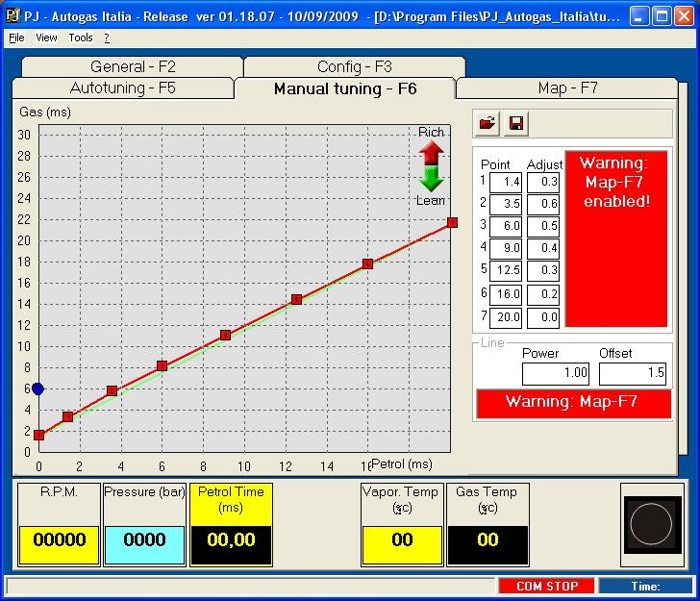700x601 pixels.
Task: Click the open file folder icon
Action: tap(488, 123)
